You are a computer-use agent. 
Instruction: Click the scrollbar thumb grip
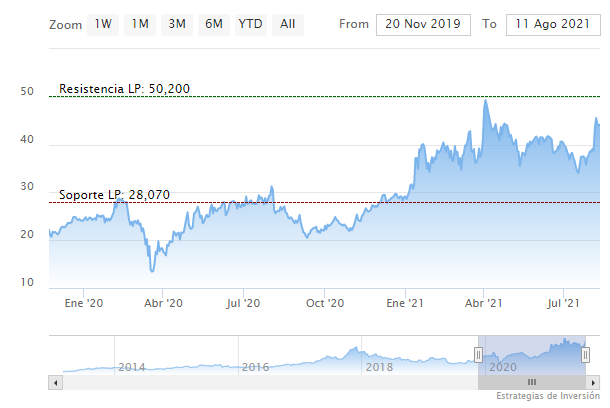point(532,381)
